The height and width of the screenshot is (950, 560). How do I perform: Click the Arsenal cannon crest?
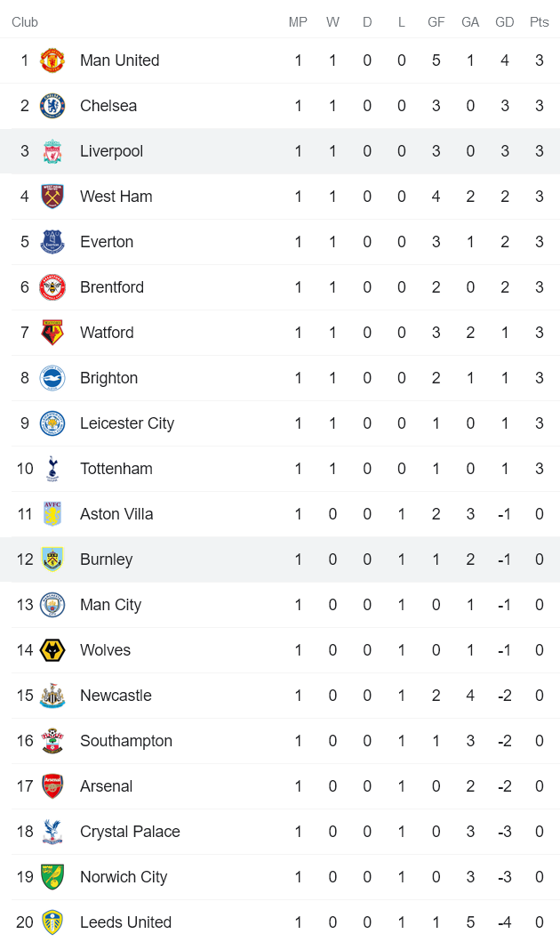(53, 786)
